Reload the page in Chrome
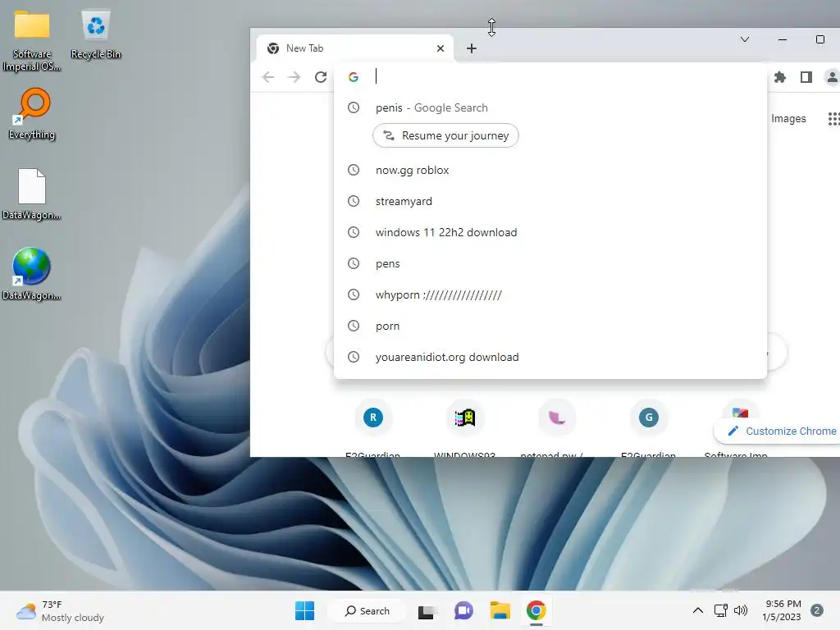Image resolution: width=840 pixels, height=630 pixels. pos(321,77)
